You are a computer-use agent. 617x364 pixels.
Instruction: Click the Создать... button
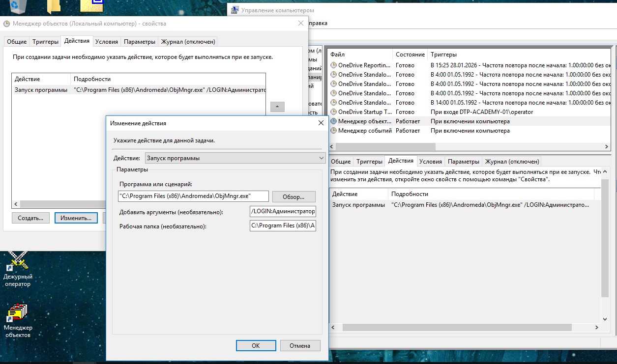30,218
